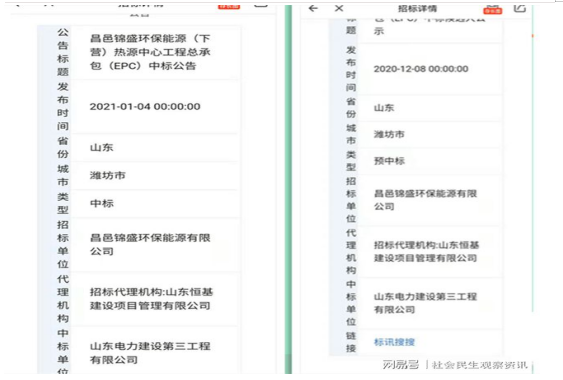563x380 pixels.
Task: Select the type value 中标 in the left screenshot
Action: pyautogui.click(x=102, y=203)
